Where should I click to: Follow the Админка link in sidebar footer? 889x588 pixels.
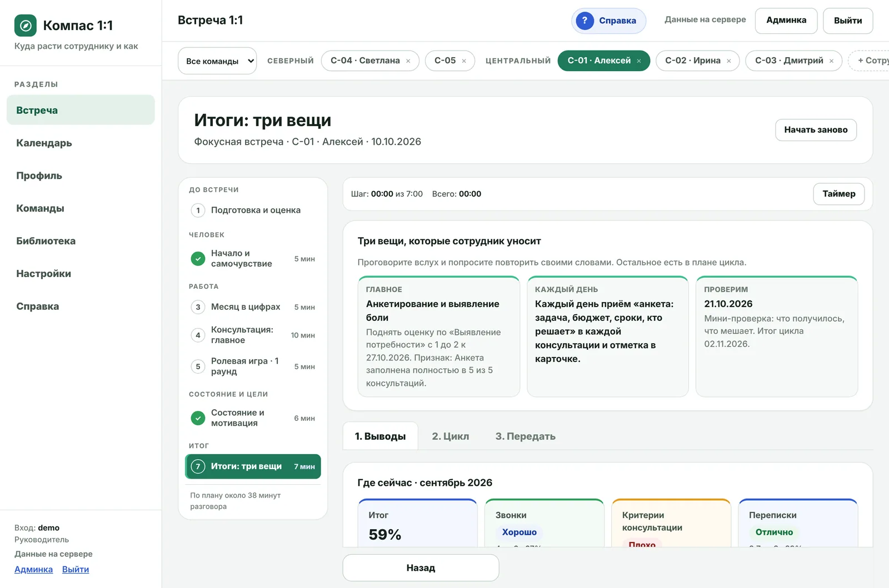[x=33, y=569]
